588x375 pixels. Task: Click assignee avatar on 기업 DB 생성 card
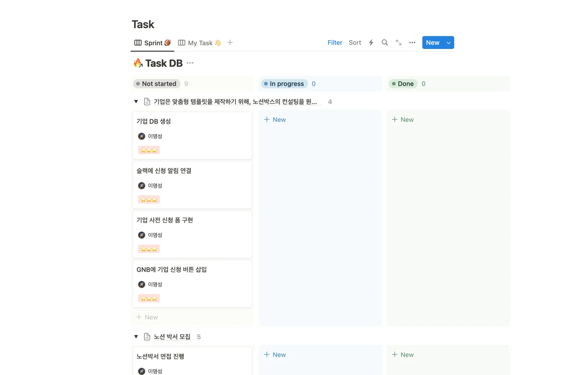[141, 136]
